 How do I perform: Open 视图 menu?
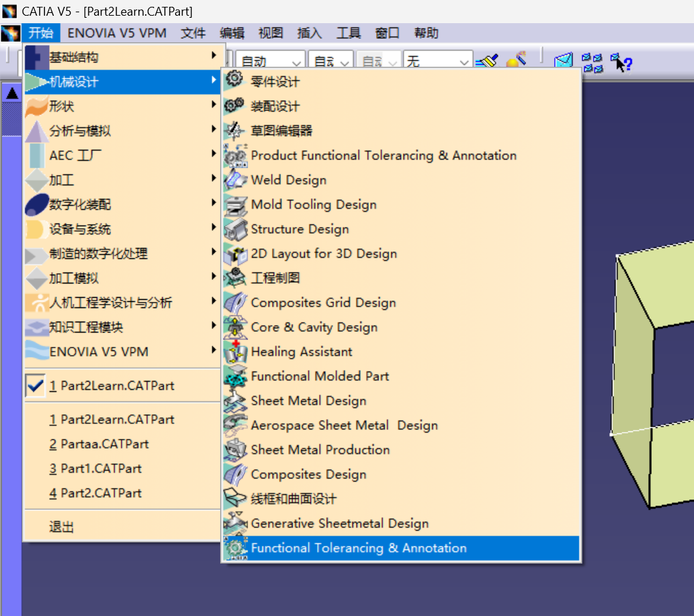(x=271, y=33)
